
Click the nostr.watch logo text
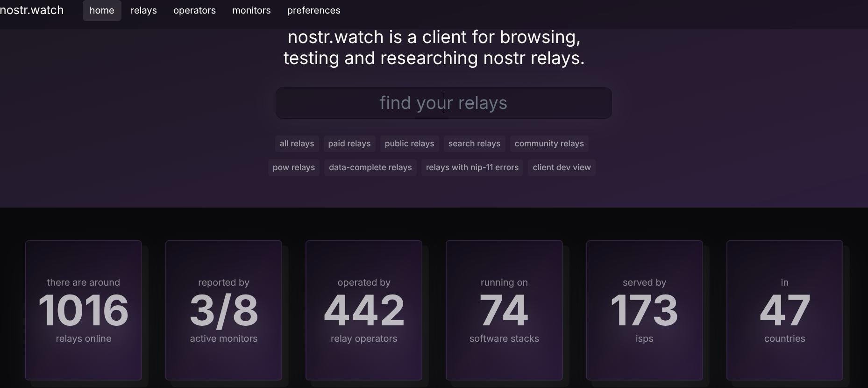pos(32,10)
